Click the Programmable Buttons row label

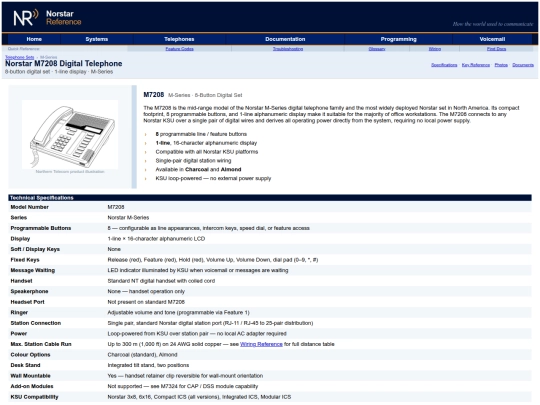tap(41, 228)
